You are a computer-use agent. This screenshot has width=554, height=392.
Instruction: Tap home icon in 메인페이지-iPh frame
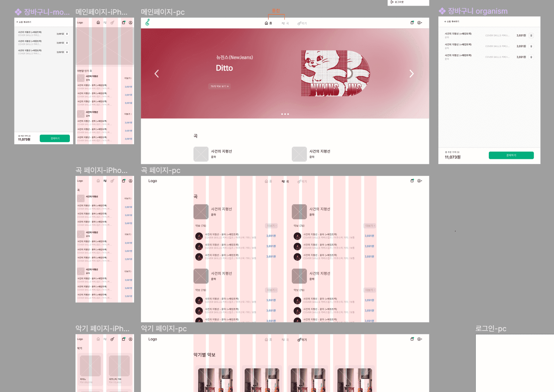coord(98,23)
